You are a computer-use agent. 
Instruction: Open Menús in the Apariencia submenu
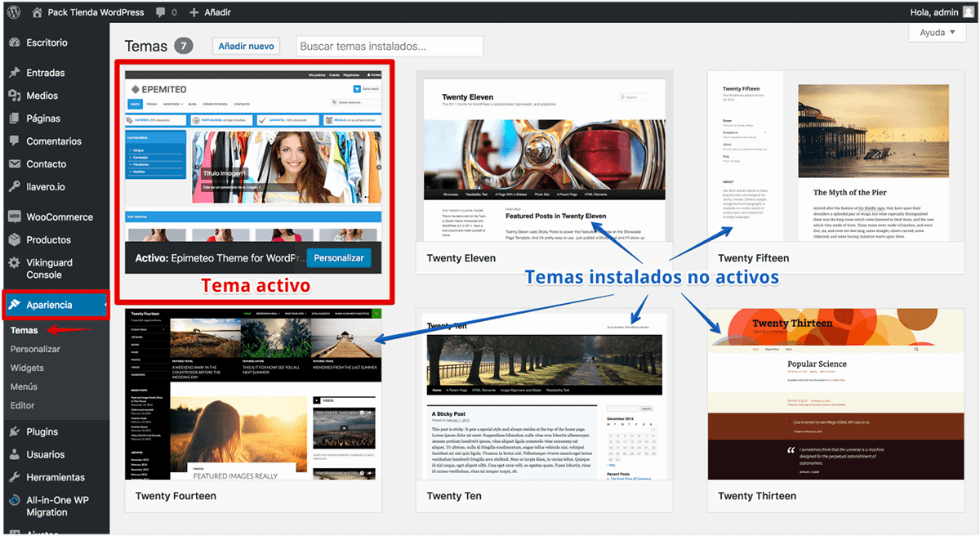24,386
